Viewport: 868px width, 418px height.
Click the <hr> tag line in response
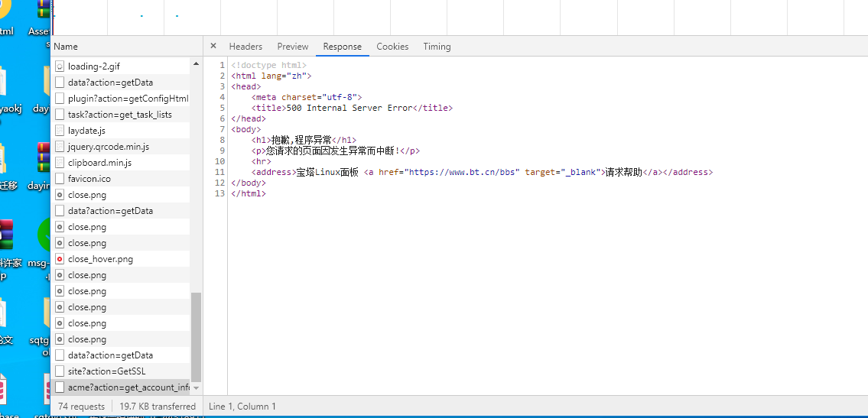pos(262,161)
